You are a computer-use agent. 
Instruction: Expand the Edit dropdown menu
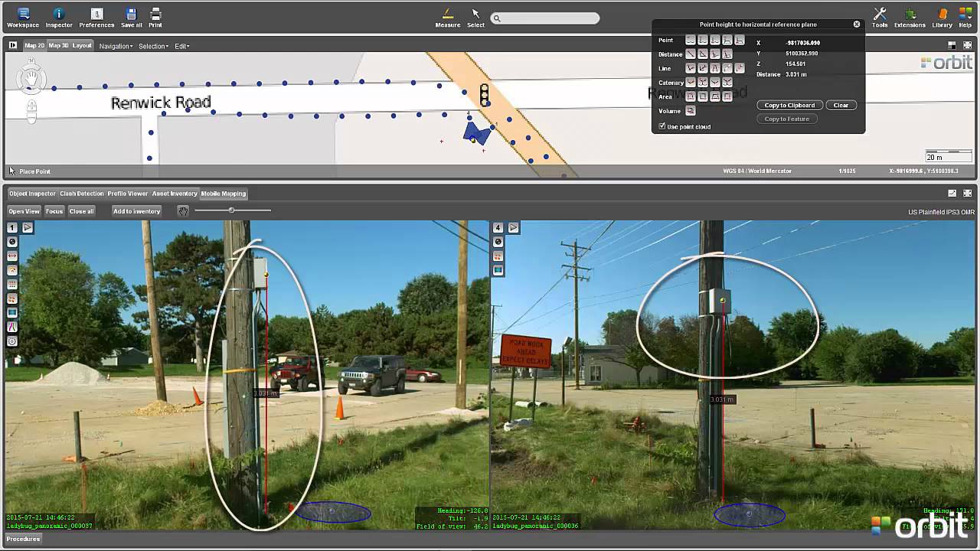[181, 46]
